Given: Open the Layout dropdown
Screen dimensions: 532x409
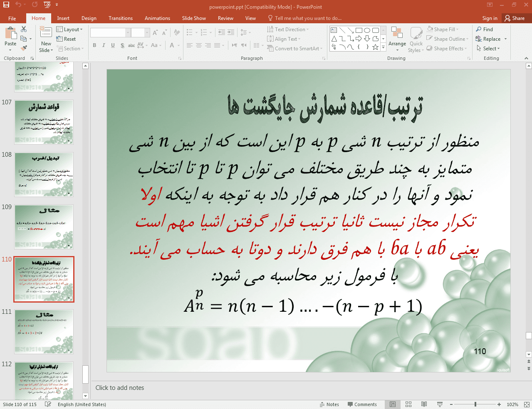Looking at the screenshot, I should pyautogui.click(x=69, y=30).
